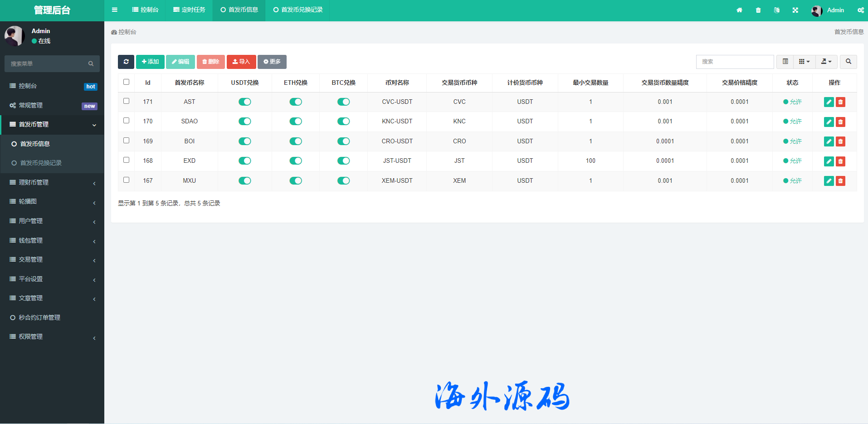Toggle the sidebar hamburger menu icon
868x424 pixels.
(x=115, y=10)
